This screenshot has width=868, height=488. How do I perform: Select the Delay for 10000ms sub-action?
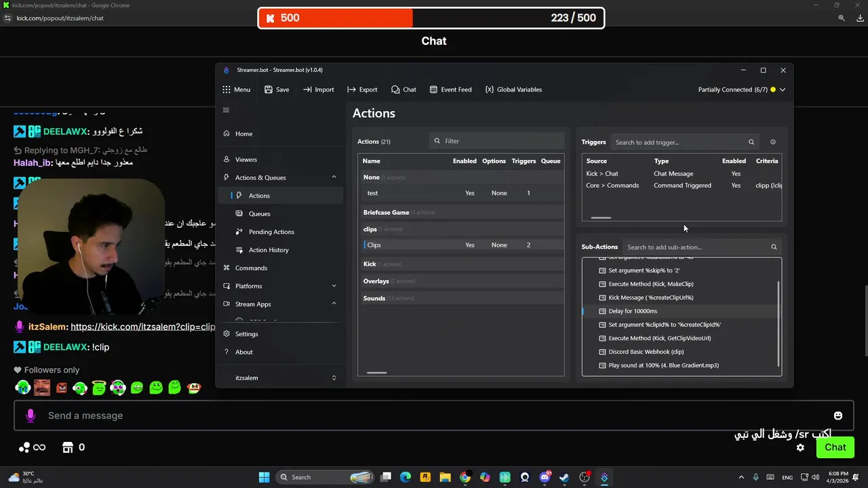click(x=682, y=311)
